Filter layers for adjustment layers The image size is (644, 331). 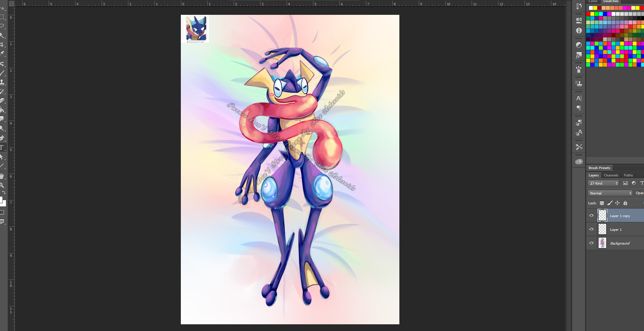[x=634, y=183]
